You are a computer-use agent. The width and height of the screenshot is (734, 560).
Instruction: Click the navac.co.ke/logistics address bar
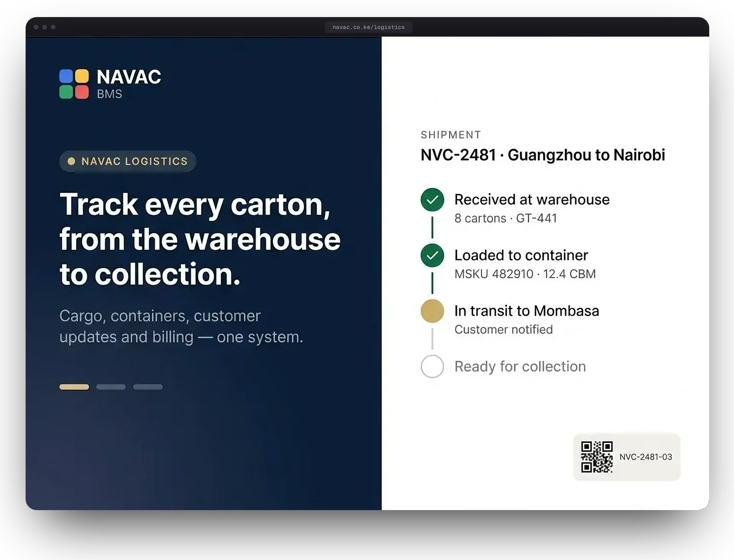coord(369,27)
